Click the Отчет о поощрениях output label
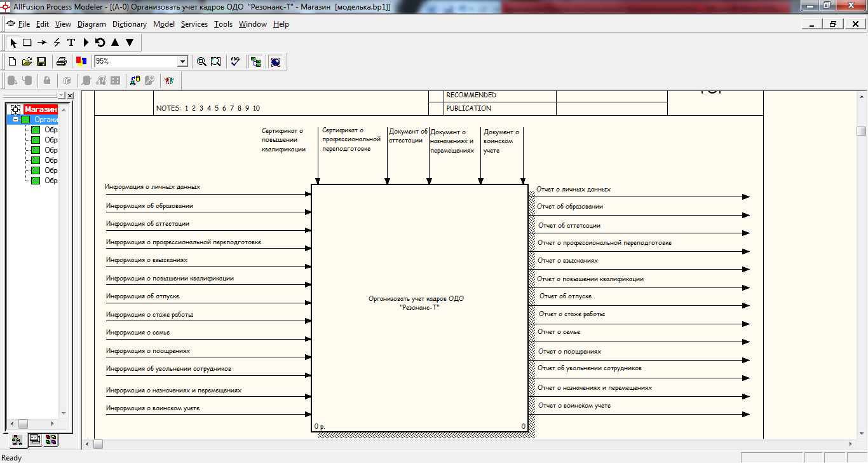The height and width of the screenshot is (463, 868). [x=570, y=351]
